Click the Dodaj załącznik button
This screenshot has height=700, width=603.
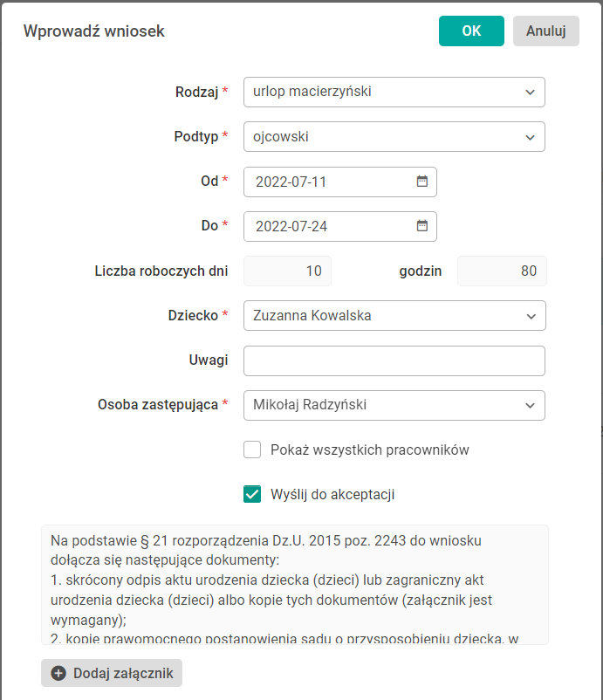pos(112,673)
